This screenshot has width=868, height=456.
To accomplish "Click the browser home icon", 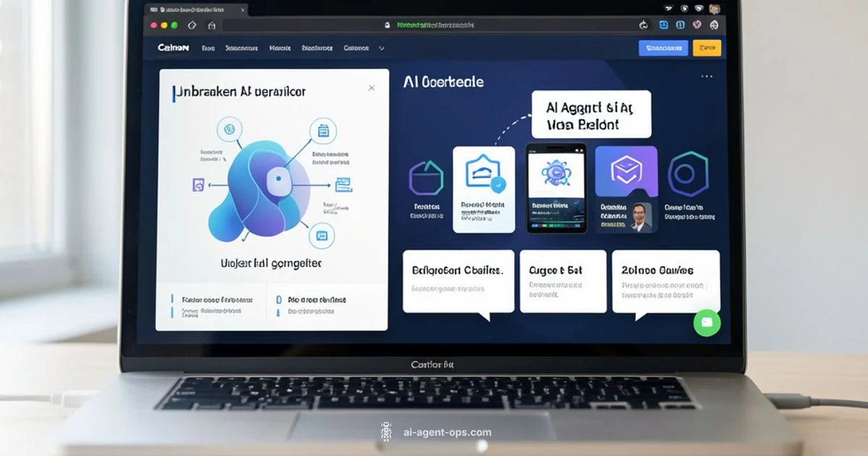I will pos(211,25).
